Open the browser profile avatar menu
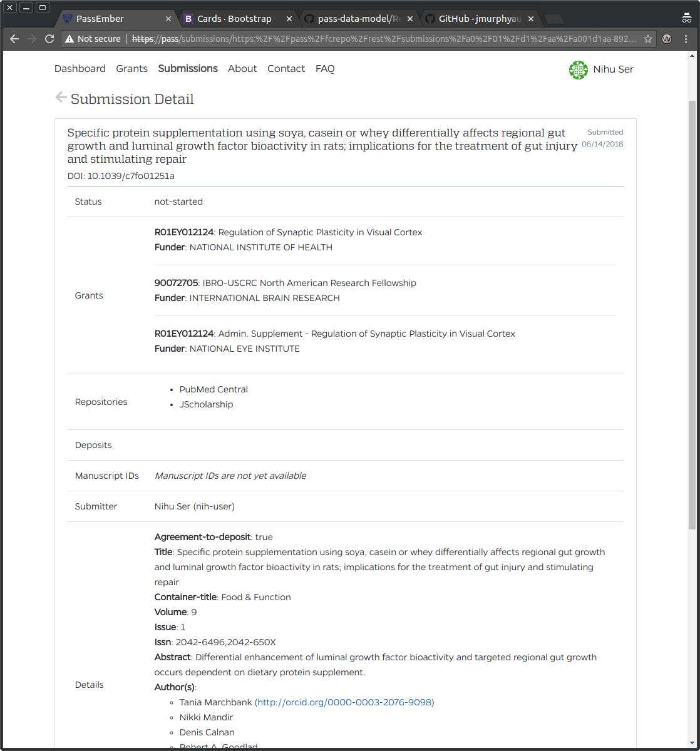The width and height of the screenshot is (700, 751). pos(686,18)
